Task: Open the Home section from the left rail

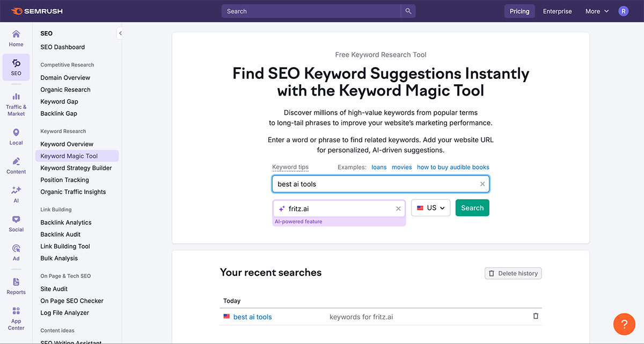Action: coord(16,38)
